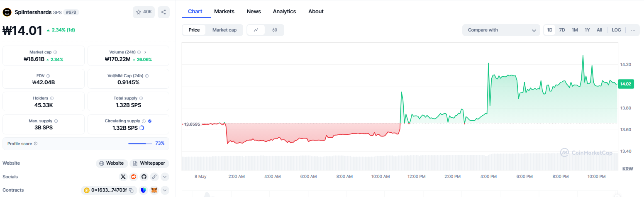This screenshot has width=644, height=197.
Task: Expand more contracts chevron
Action: (165, 190)
